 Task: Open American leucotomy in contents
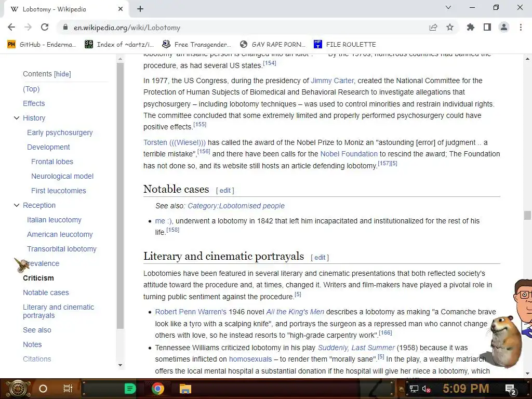point(60,234)
